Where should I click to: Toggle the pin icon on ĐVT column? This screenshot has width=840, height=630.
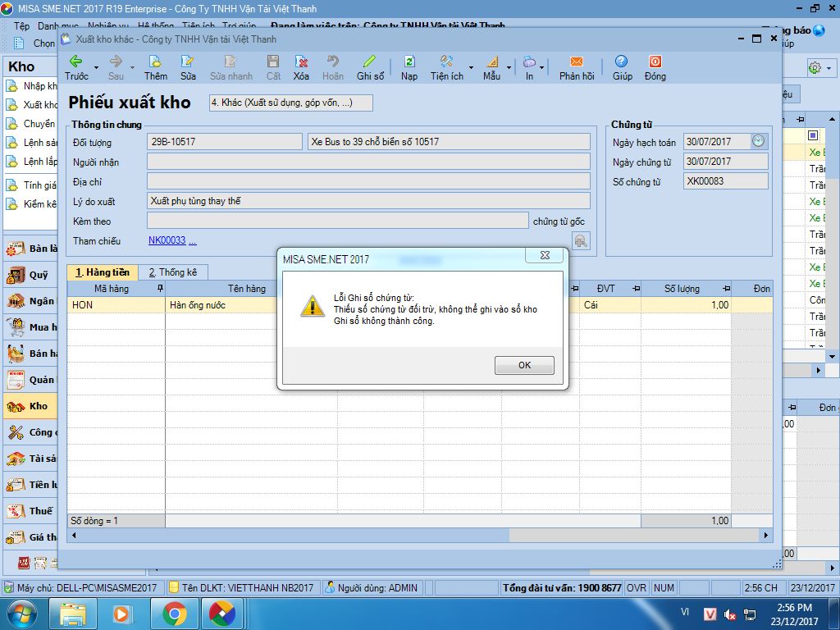tap(636, 289)
